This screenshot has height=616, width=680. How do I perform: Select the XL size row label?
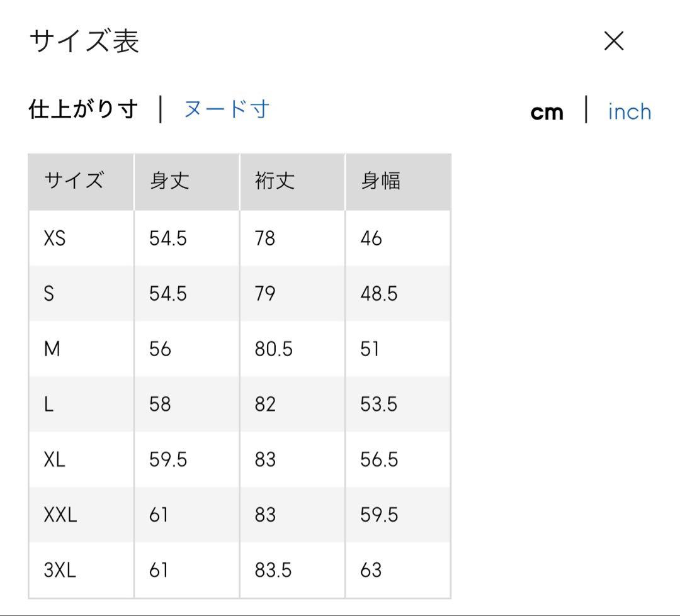[x=55, y=459]
